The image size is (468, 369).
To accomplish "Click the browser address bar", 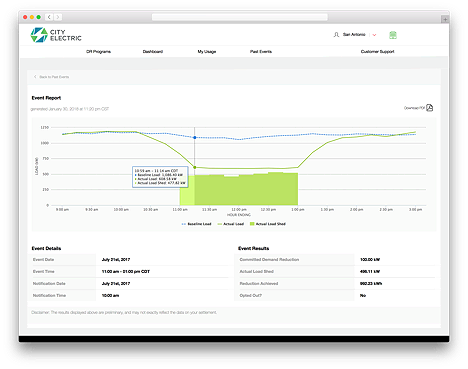I will [x=240, y=17].
